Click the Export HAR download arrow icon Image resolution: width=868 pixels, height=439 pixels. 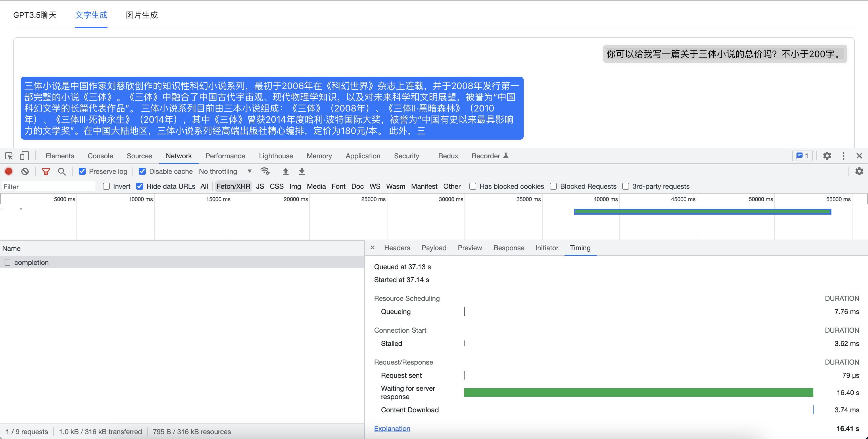(302, 172)
